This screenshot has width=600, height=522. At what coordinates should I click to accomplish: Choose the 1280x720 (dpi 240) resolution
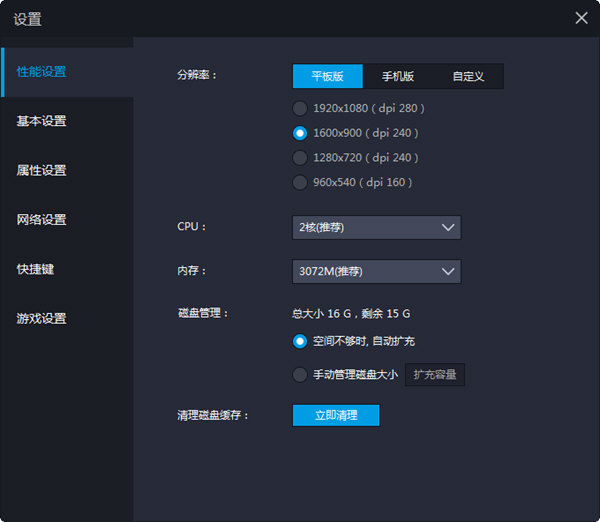[300, 158]
